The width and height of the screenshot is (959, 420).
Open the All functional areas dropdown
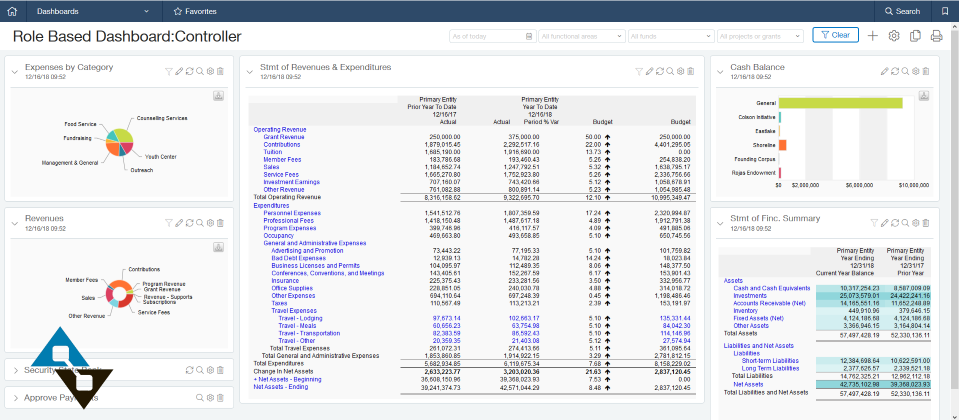pyautogui.click(x=582, y=37)
